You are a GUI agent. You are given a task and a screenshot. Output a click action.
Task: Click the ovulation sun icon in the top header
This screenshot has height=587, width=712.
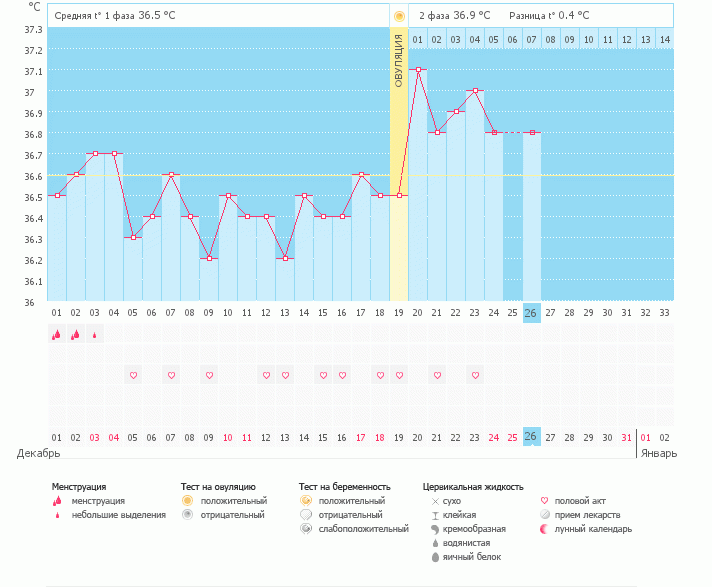pos(399,16)
